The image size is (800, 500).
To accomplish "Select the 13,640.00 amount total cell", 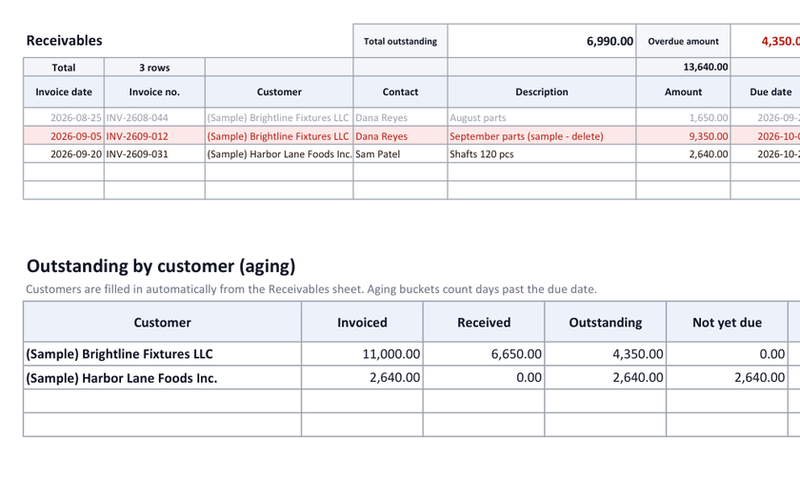I will (683, 67).
